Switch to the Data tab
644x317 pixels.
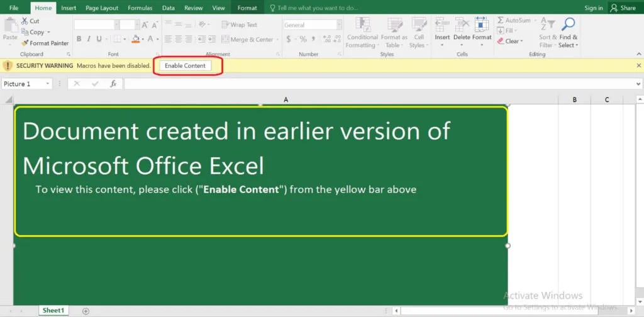tap(169, 8)
